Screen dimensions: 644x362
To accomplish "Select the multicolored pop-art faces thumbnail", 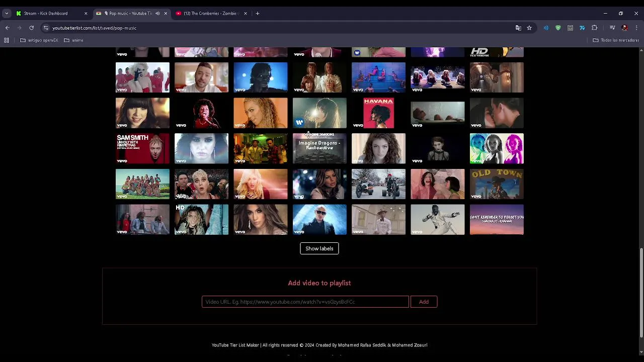I will click(497, 148).
